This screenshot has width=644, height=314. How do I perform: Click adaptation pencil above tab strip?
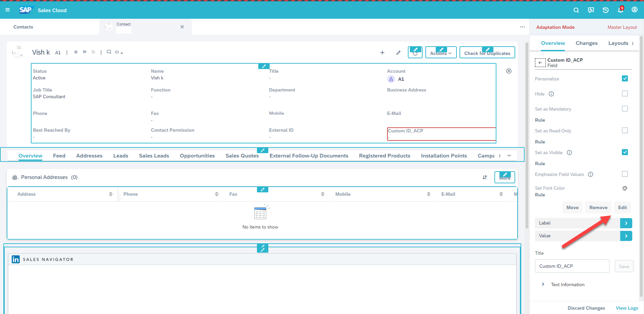(263, 150)
